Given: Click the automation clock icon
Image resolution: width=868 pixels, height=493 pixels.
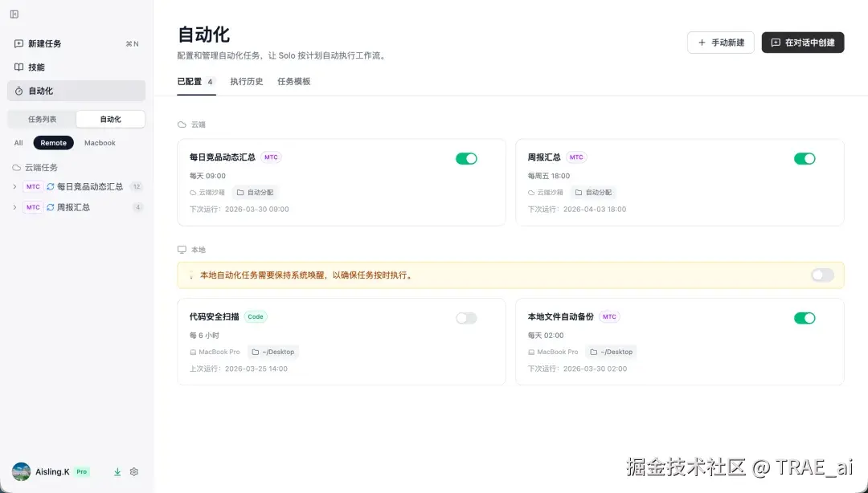Looking at the screenshot, I should pyautogui.click(x=18, y=91).
